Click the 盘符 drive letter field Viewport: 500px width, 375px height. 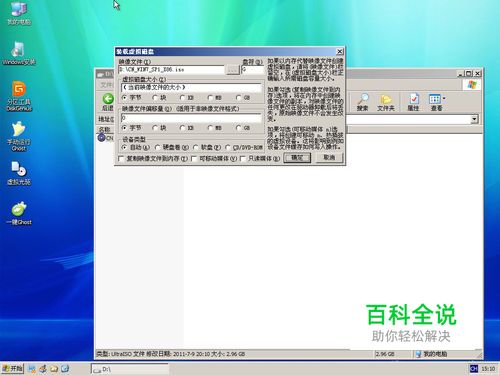252,70
